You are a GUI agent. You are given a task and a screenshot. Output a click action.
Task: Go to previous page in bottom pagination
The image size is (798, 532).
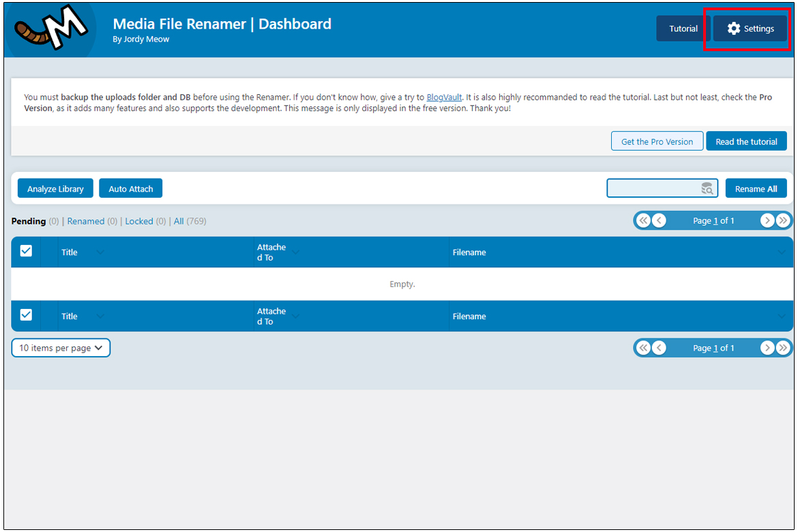659,348
